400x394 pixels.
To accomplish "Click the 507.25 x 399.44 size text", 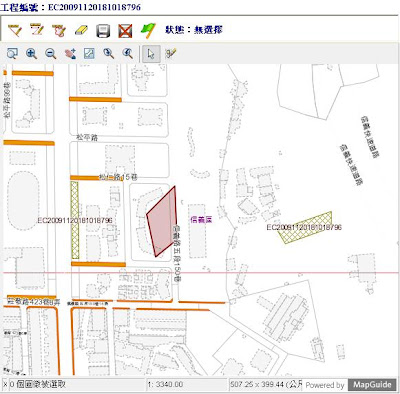I will click(265, 384).
